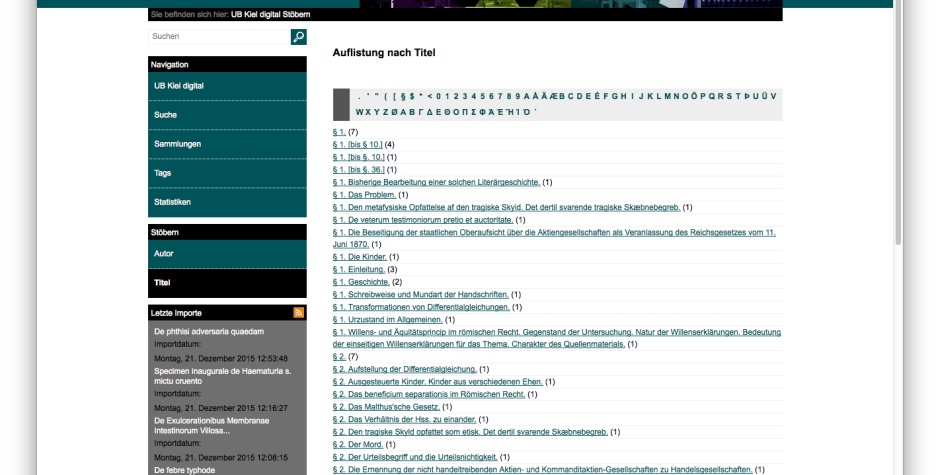
Task: Open recent import 'De Exulcerationibus Membranae Intestinorum Villosa...'
Action: pyautogui.click(x=212, y=426)
